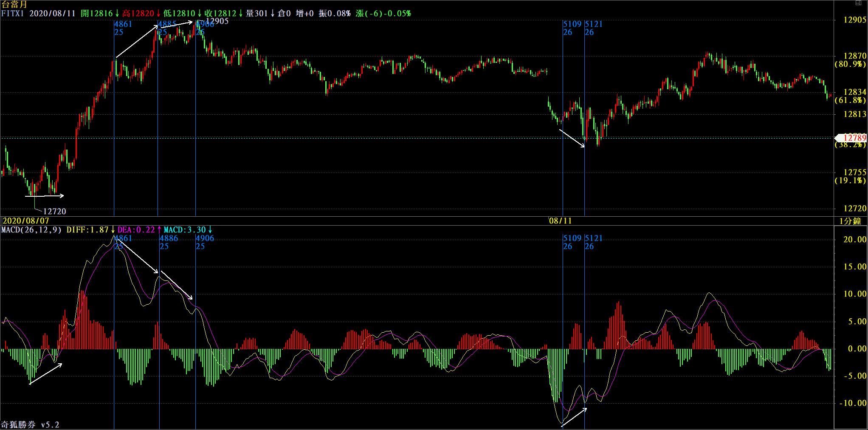Select the FITX1 symbol code
Image resolution: width=868 pixels, height=430 pixels.
pos(13,14)
